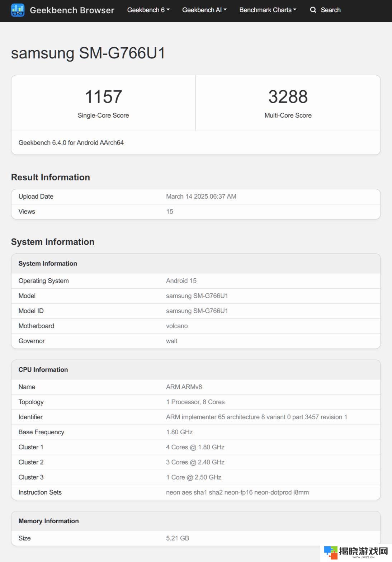
Task: Select the single-core score value 1157
Action: 103,96
